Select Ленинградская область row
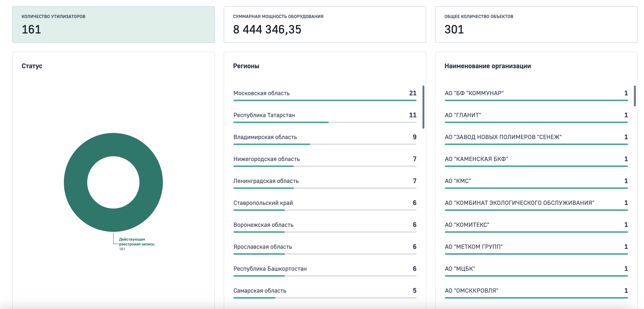This screenshot has width=644, height=309. click(325, 183)
